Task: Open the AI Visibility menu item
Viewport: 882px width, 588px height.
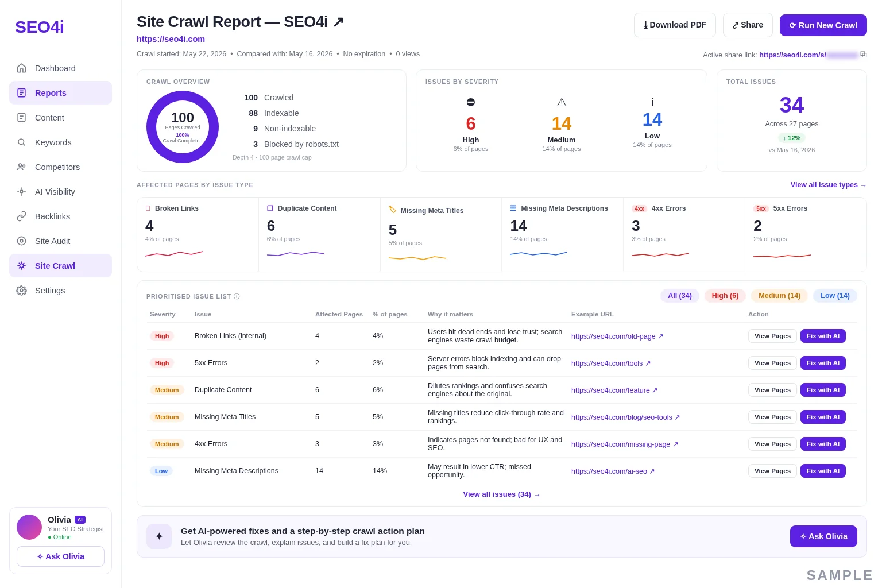Action: pyautogui.click(x=60, y=192)
